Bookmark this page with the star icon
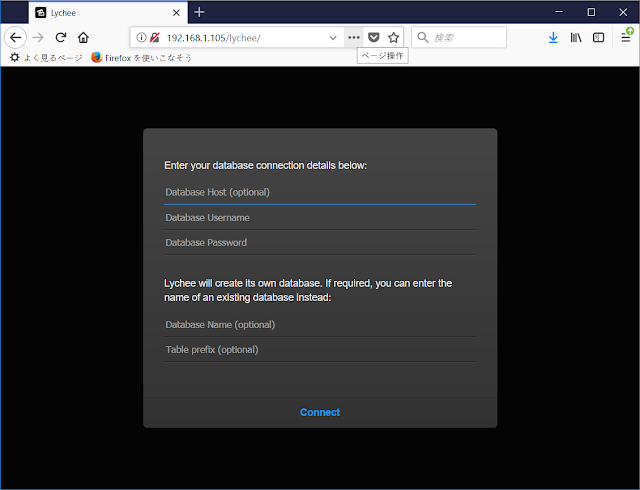 point(393,38)
